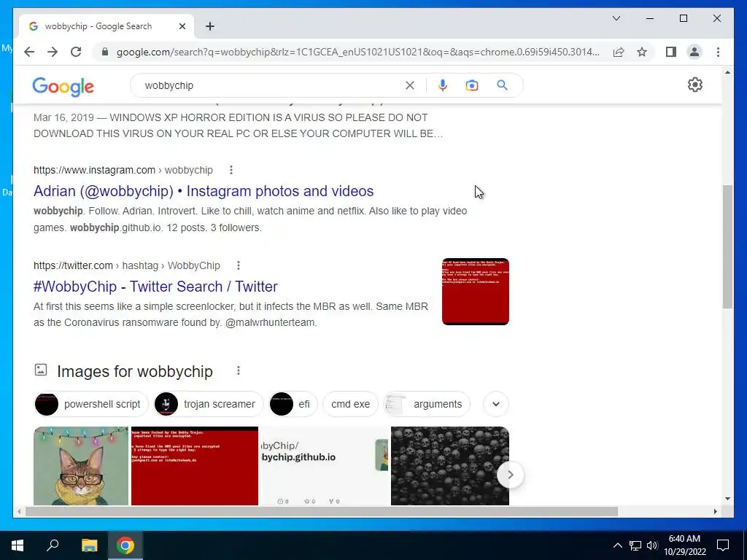Screen dimensions: 747x560
Task: Bookmark this page with the star
Action: coord(642,52)
